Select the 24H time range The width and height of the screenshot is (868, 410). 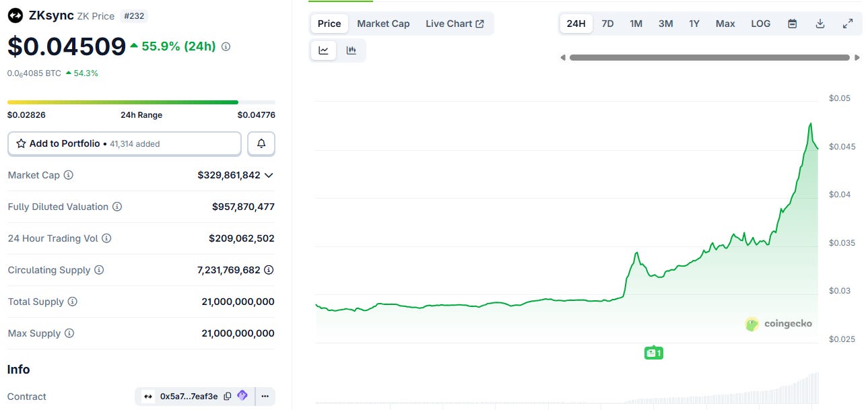(576, 24)
